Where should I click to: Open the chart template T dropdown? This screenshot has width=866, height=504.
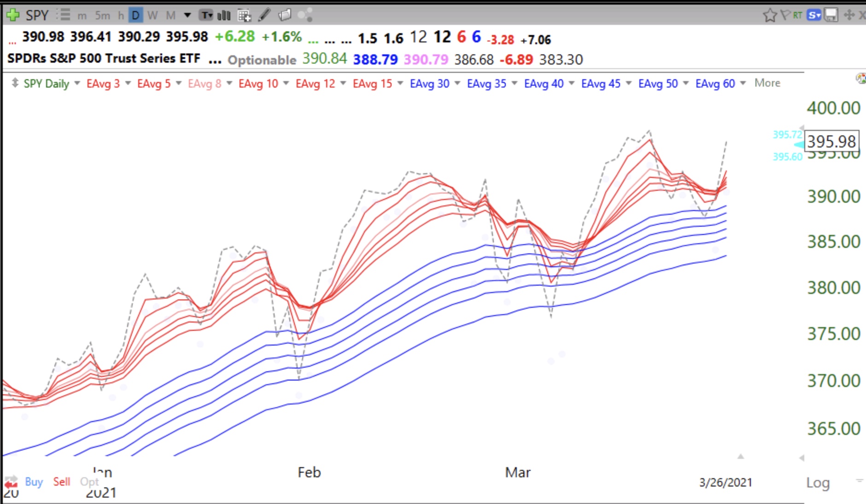pos(206,16)
